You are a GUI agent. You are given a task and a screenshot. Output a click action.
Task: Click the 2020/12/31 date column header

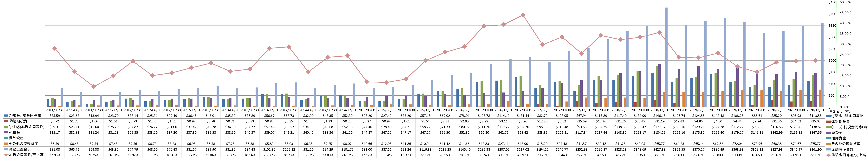[815, 110]
